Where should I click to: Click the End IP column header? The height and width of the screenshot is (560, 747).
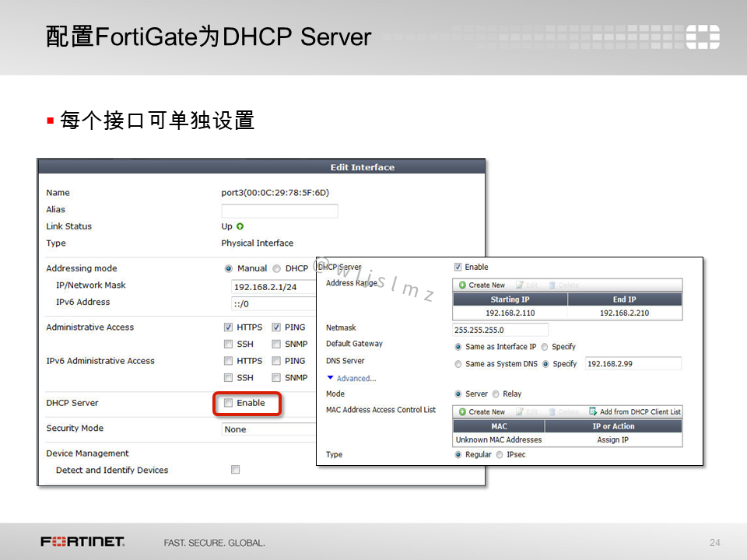click(625, 299)
